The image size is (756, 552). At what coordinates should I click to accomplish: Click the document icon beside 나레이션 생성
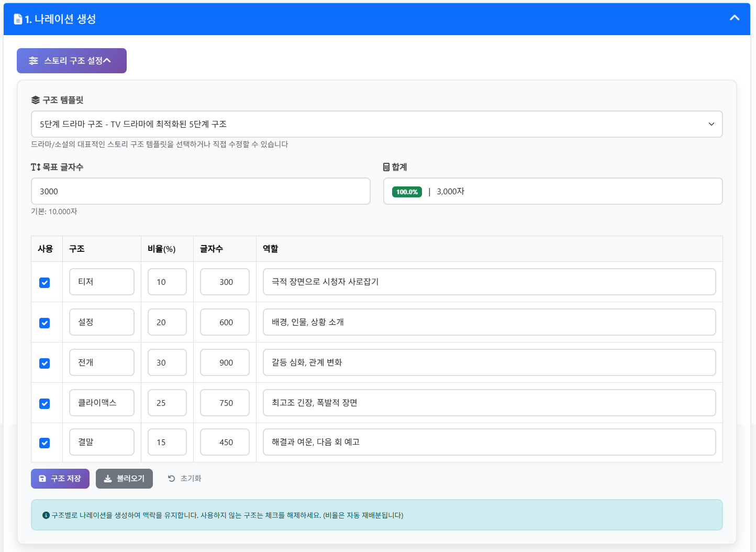18,19
